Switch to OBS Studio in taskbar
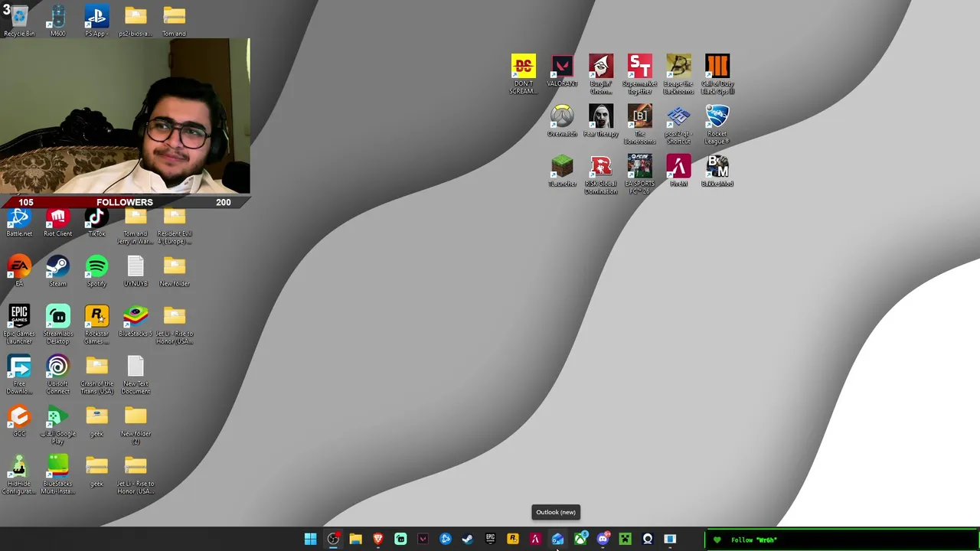 [x=333, y=540]
